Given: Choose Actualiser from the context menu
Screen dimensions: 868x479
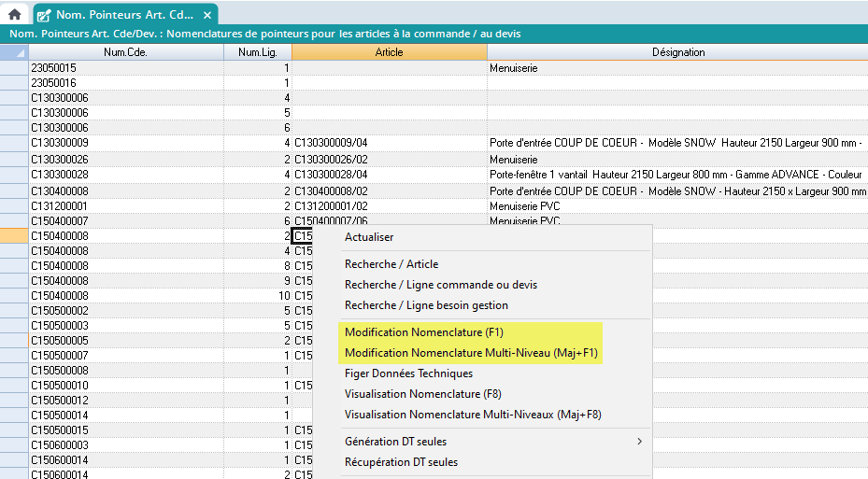Looking at the screenshot, I should [369, 237].
